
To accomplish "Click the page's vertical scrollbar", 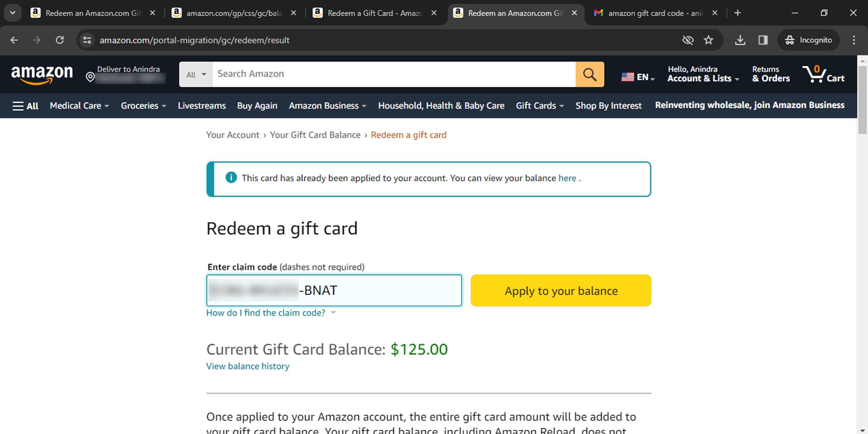I will point(862,217).
